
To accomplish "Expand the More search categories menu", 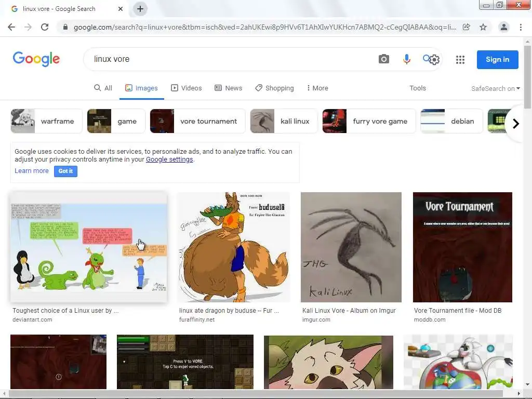I will [x=317, y=88].
